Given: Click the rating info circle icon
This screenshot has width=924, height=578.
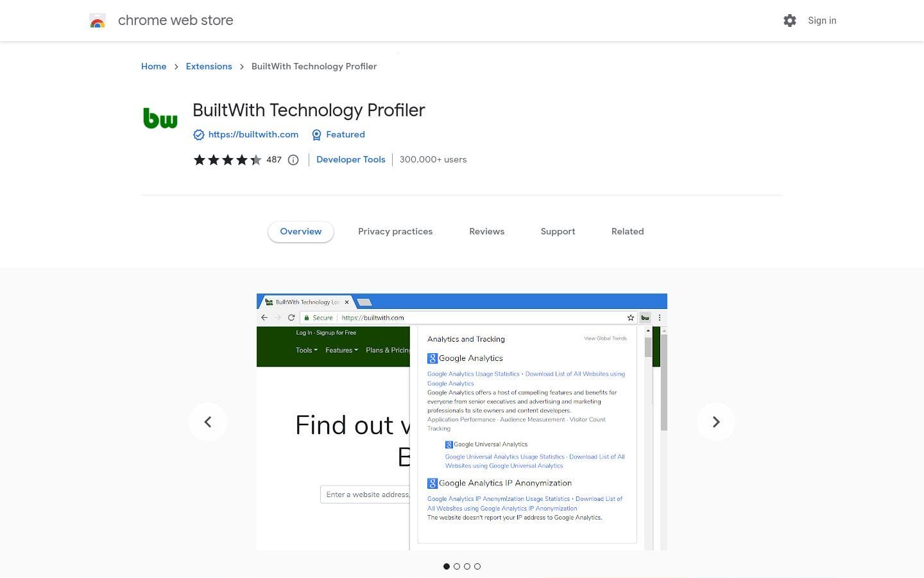Looking at the screenshot, I should tap(293, 160).
